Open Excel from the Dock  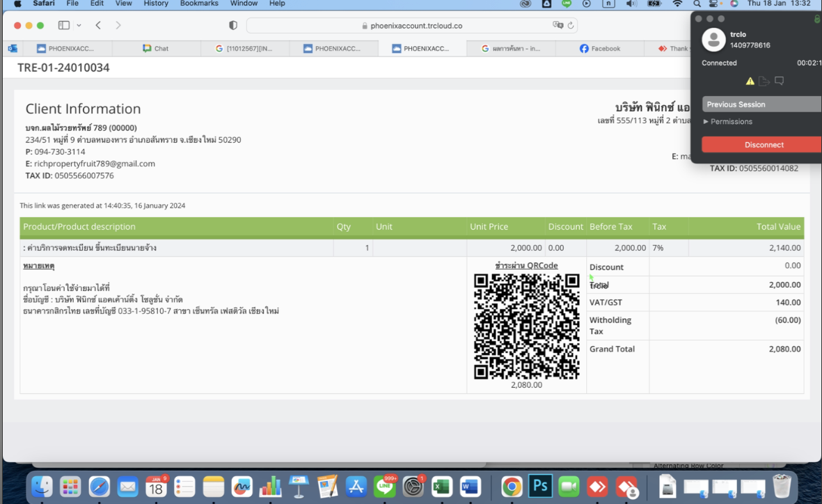click(x=442, y=487)
